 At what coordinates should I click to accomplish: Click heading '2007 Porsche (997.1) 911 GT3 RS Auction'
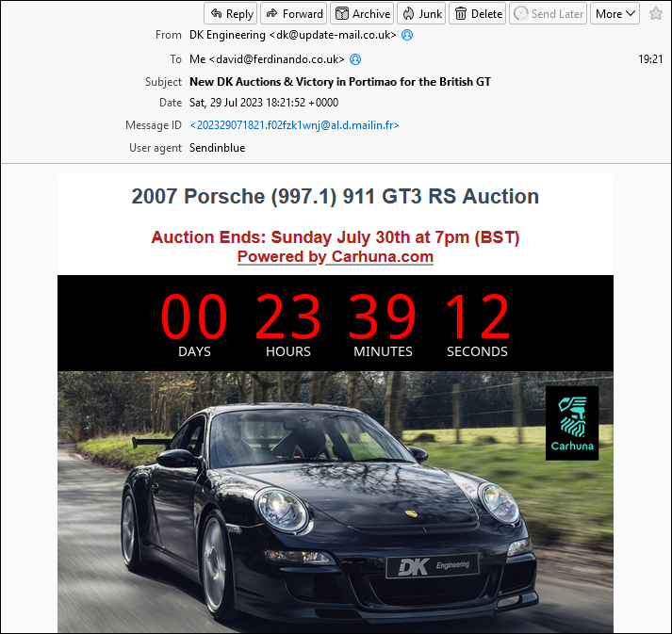336,197
